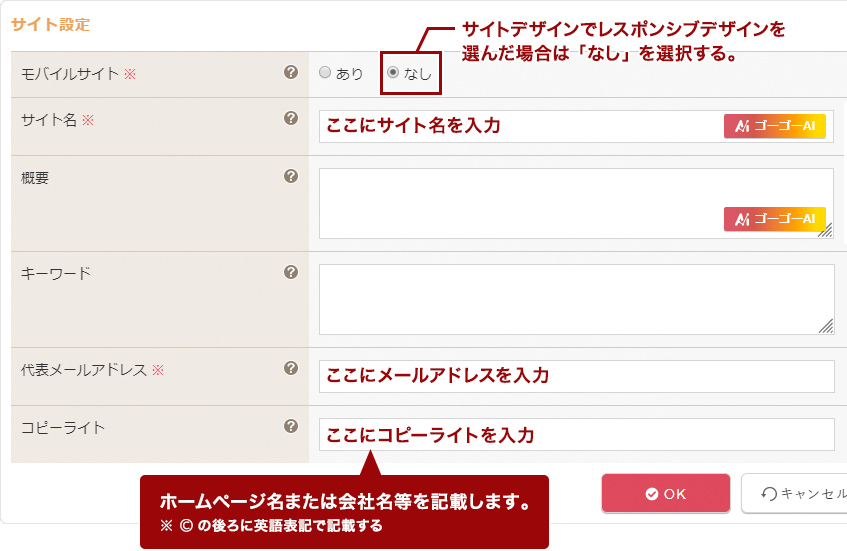The width and height of the screenshot is (847, 551).
Task: Open help icon for コピーライト
Action: coord(291,426)
